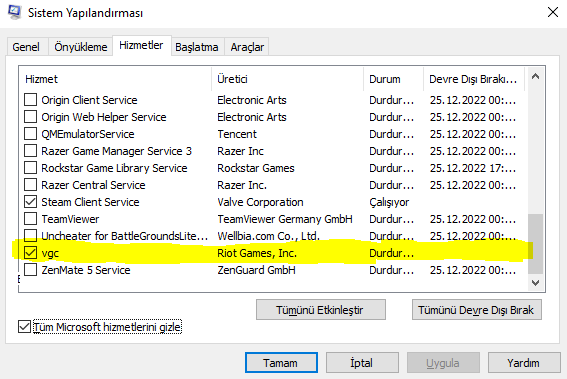Sort by the Üretici column header
567x379 pixels.
click(287, 79)
